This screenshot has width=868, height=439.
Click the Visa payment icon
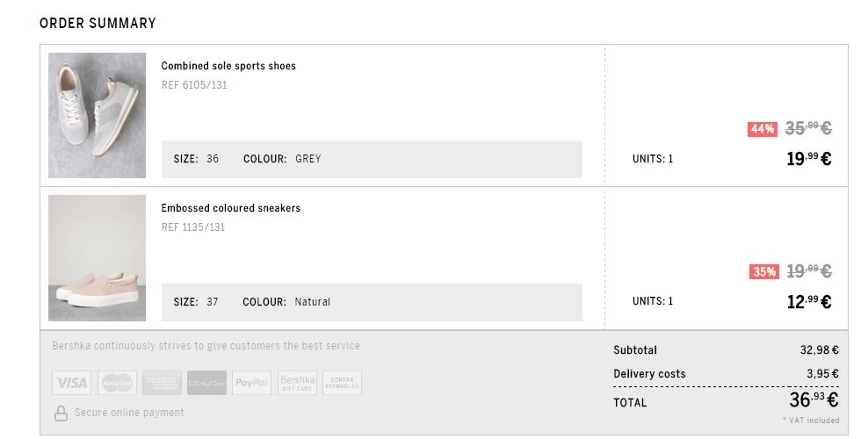click(71, 383)
